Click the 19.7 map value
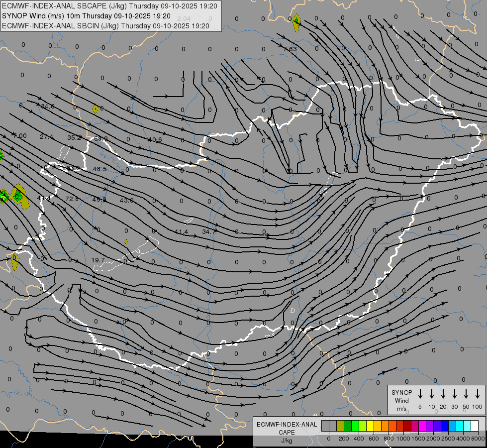The image size is (487, 448). pos(98,260)
